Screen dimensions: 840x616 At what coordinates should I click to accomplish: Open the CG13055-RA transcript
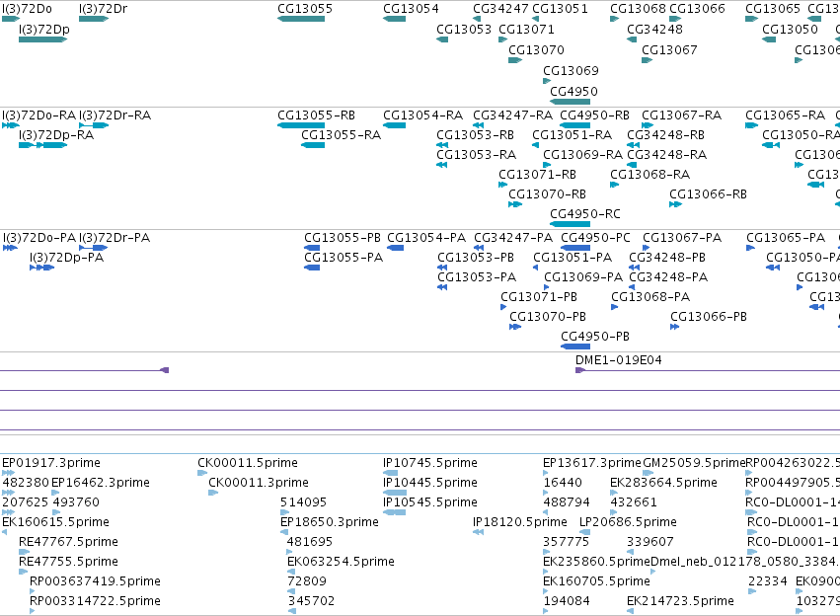pyautogui.click(x=313, y=145)
